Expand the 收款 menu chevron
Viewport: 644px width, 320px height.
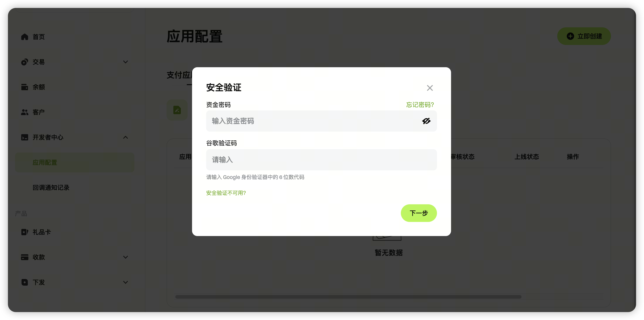pos(126,257)
